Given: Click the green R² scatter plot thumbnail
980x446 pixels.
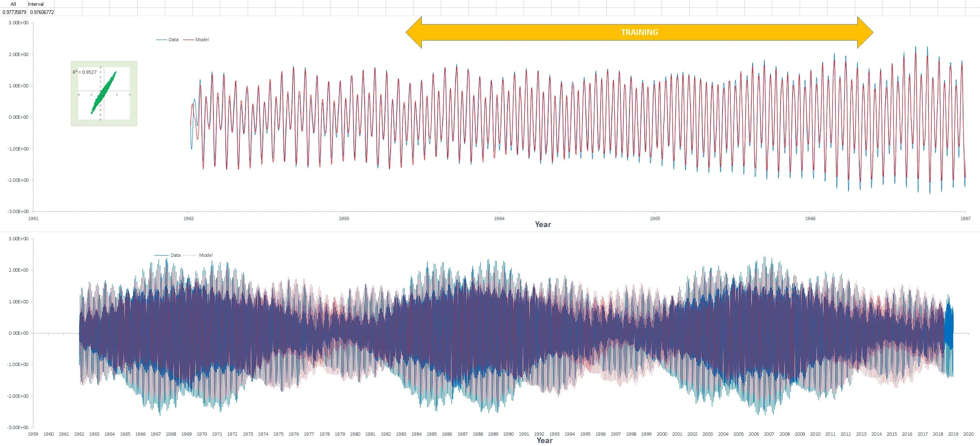Looking at the screenshot, I should [x=104, y=94].
